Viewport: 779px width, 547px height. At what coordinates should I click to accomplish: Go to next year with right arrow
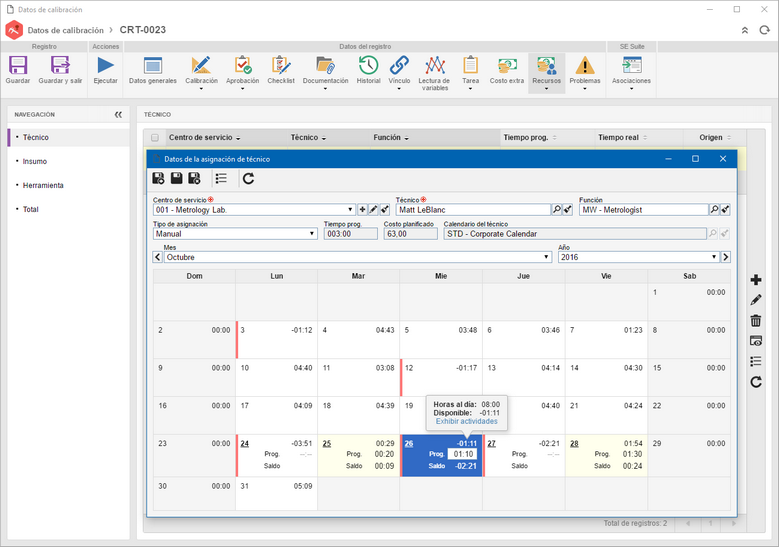point(726,257)
